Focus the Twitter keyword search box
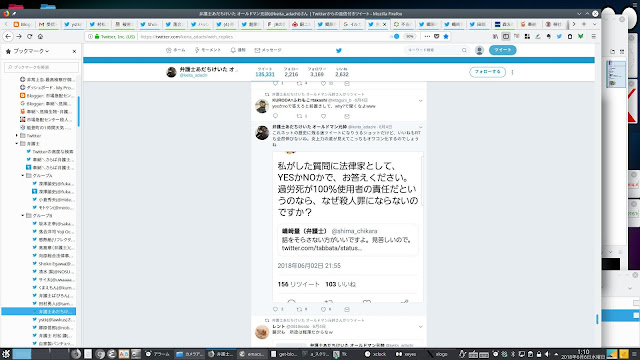640x360 pixels. [436, 50]
